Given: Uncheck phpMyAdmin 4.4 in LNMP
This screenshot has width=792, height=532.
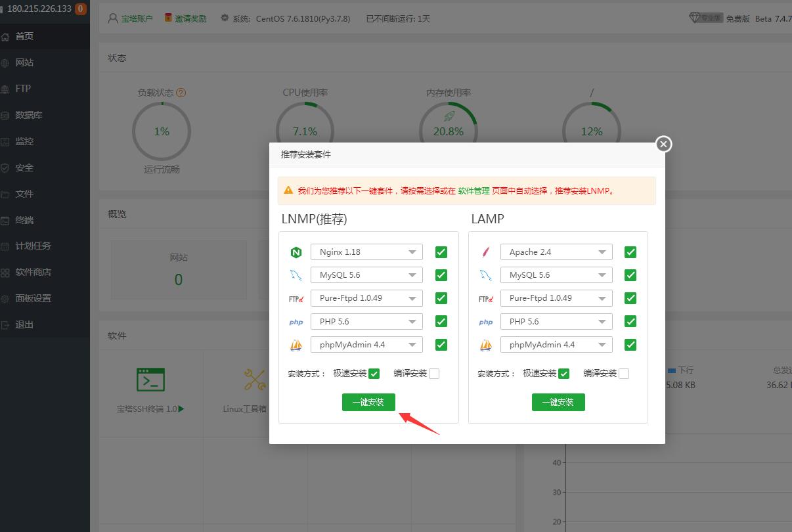Looking at the screenshot, I should click(x=441, y=345).
